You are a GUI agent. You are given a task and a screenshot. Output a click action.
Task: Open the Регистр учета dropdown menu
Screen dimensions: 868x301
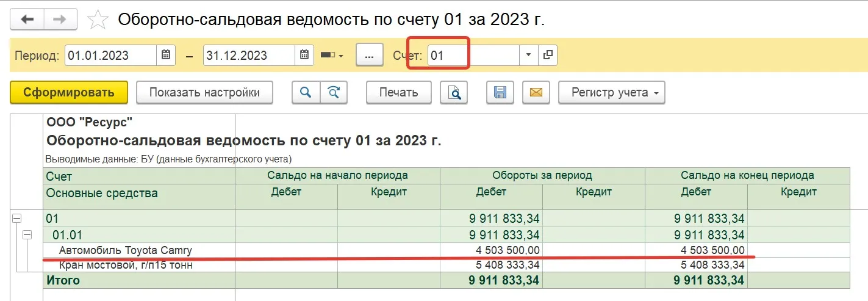coord(612,93)
